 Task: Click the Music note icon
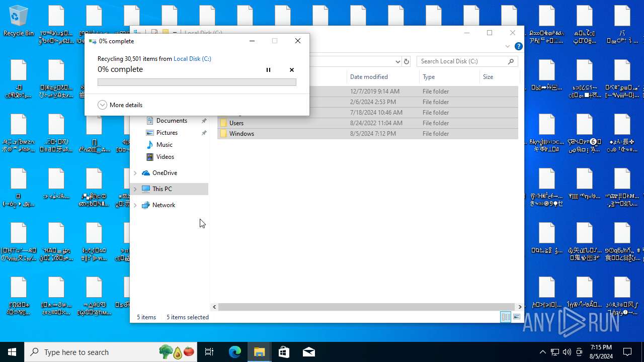click(x=149, y=145)
